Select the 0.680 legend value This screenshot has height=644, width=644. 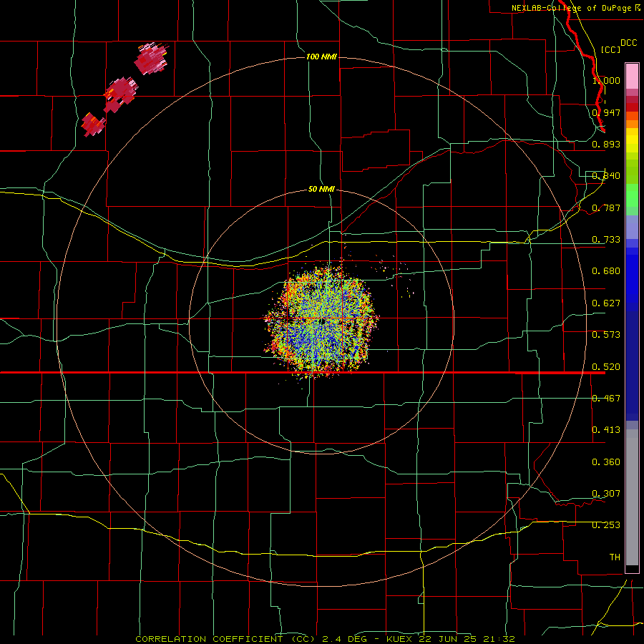pyautogui.click(x=606, y=271)
